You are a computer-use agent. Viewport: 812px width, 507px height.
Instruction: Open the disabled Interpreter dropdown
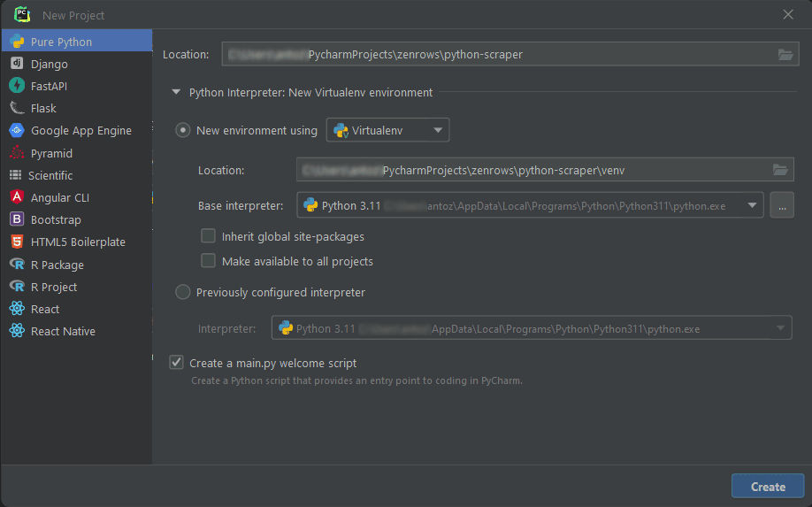(x=532, y=327)
